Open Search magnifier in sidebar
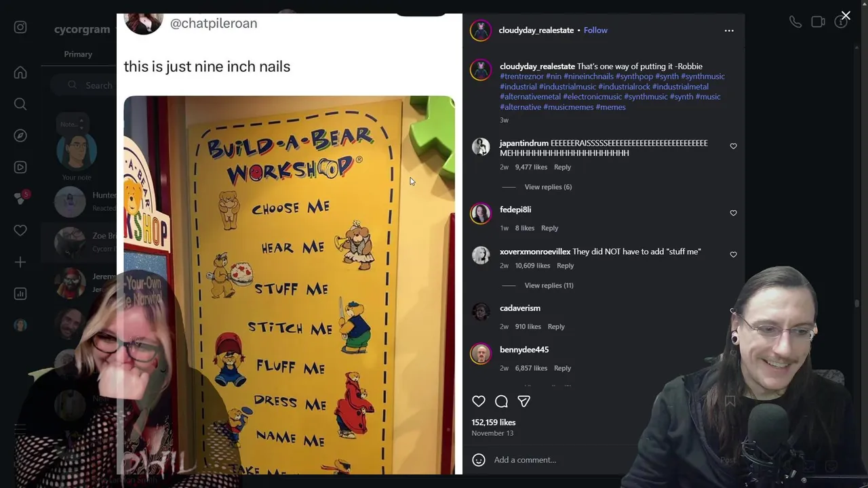 point(20,104)
